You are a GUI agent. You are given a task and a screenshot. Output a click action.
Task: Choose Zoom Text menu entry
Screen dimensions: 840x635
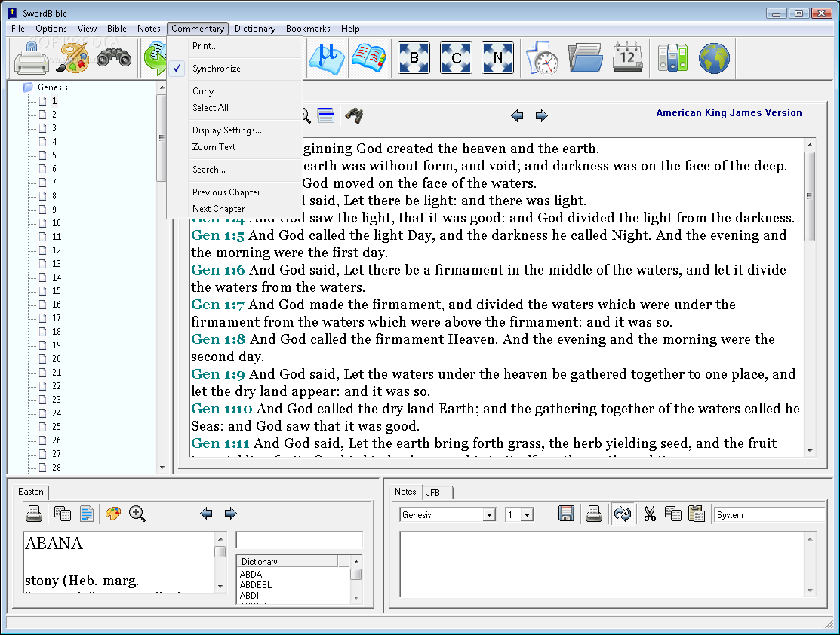coord(235,147)
